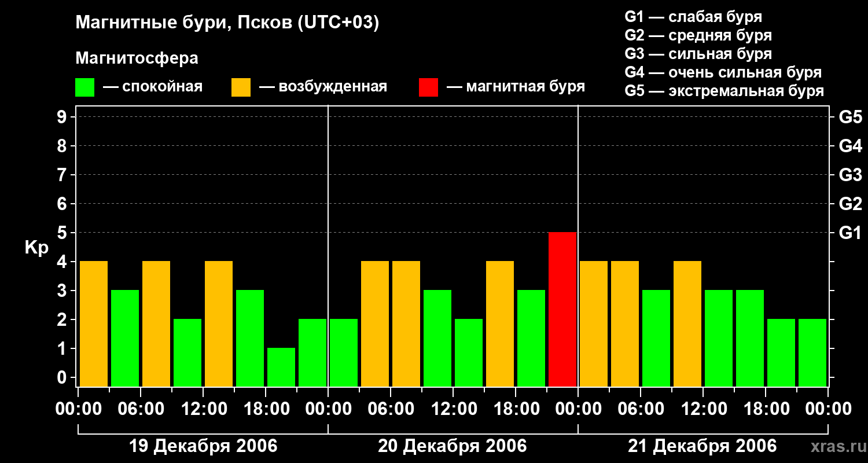
Task: Click the last green bar of 21 December
Action: point(812,352)
